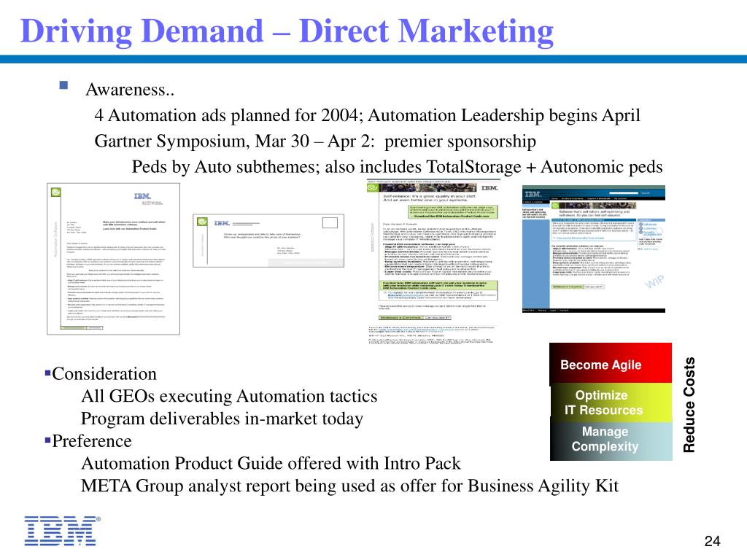Click the slide page number 24
Image resolution: width=747 pixels, height=560 pixels.
pyautogui.click(x=712, y=541)
